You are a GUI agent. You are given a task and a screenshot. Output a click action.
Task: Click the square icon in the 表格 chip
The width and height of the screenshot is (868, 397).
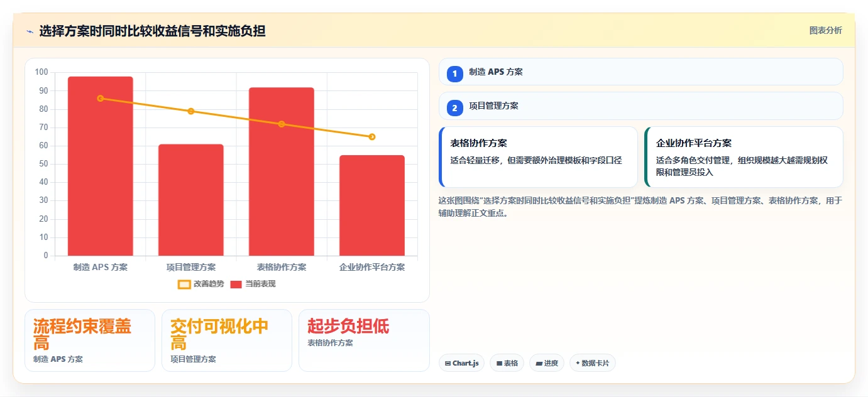pyautogui.click(x=499, y=363)
